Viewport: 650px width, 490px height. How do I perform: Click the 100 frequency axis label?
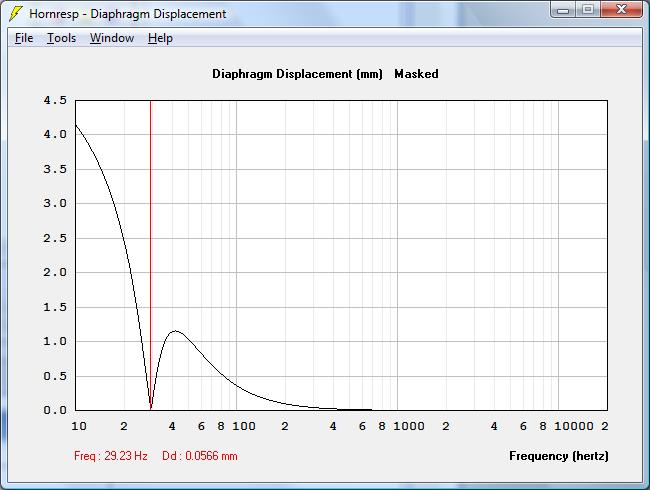244,426
